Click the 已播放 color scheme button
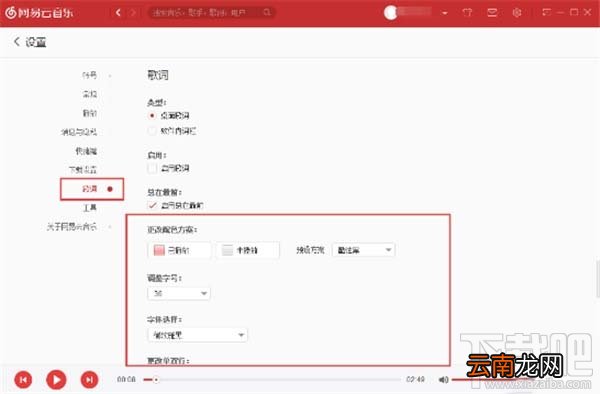Viewport: 600px width, 394px height. click(x=179, y=250)
